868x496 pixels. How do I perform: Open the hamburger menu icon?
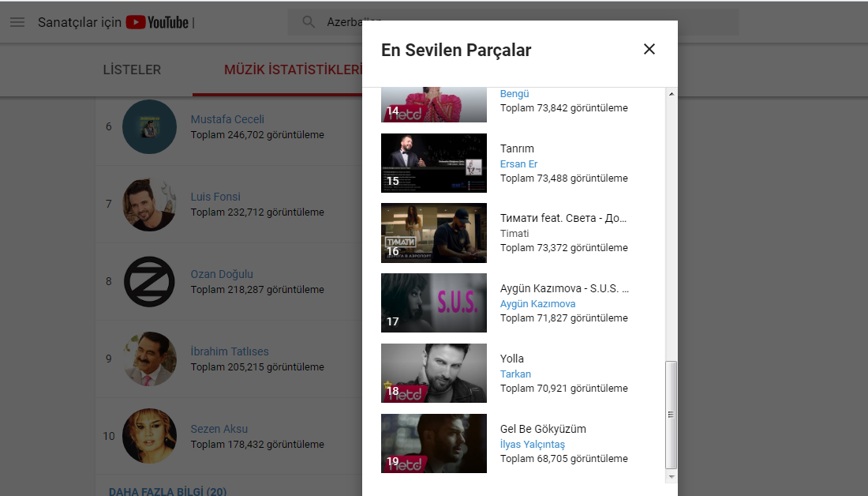click(x=17, y=22)
